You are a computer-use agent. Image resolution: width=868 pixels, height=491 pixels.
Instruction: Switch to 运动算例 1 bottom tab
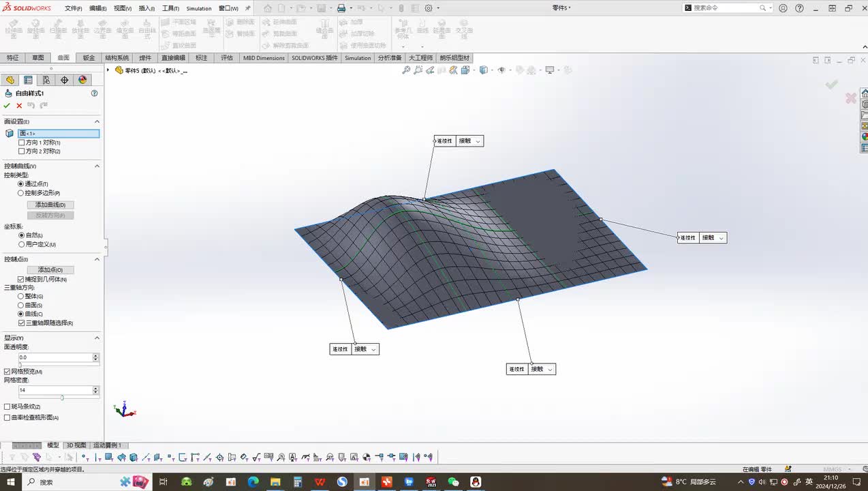pyautogui.click(x=107, y=445)
